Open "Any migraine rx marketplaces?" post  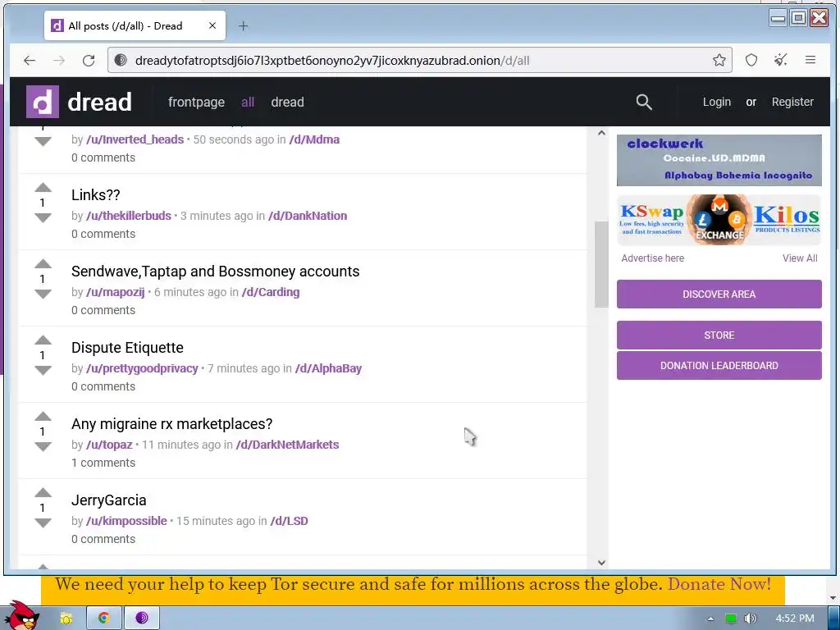tap(172, 424)
